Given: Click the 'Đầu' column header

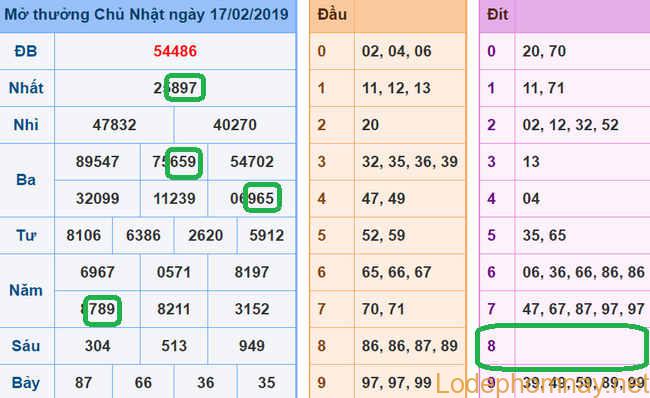Looking at the screenshot, I should (332, 15).
